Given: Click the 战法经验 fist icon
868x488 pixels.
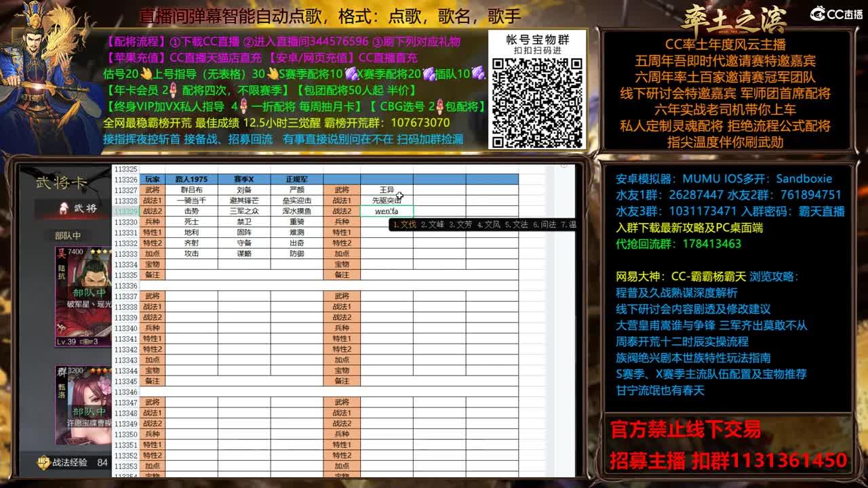Looking at the screenshot, I should click(43, 462).
